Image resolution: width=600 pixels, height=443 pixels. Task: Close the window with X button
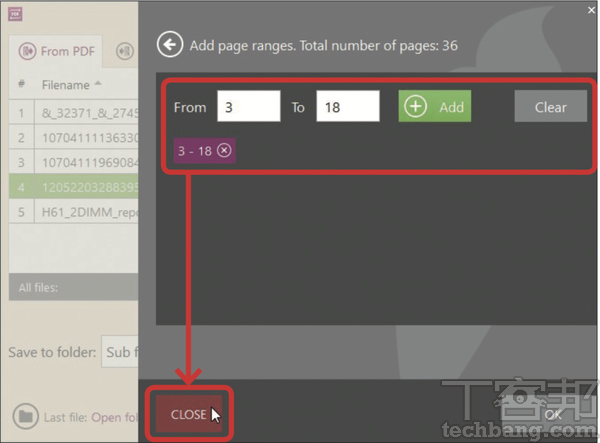[591, 10]
